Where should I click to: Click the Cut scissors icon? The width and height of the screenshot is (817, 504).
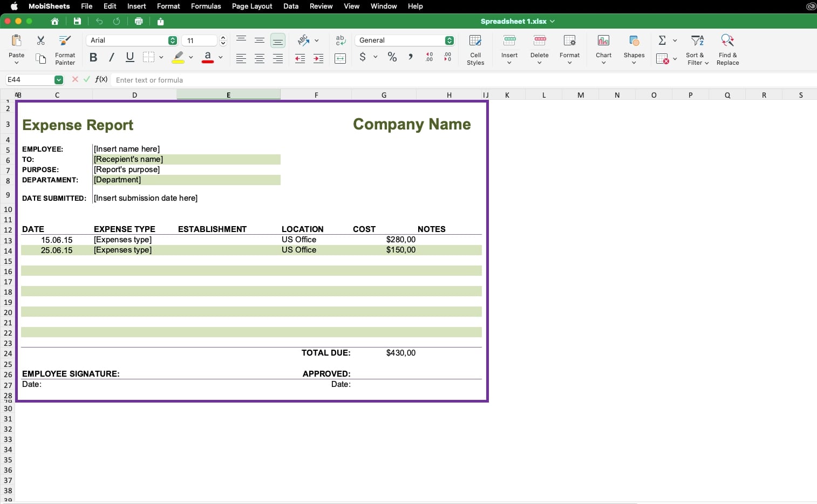(40, 40)
